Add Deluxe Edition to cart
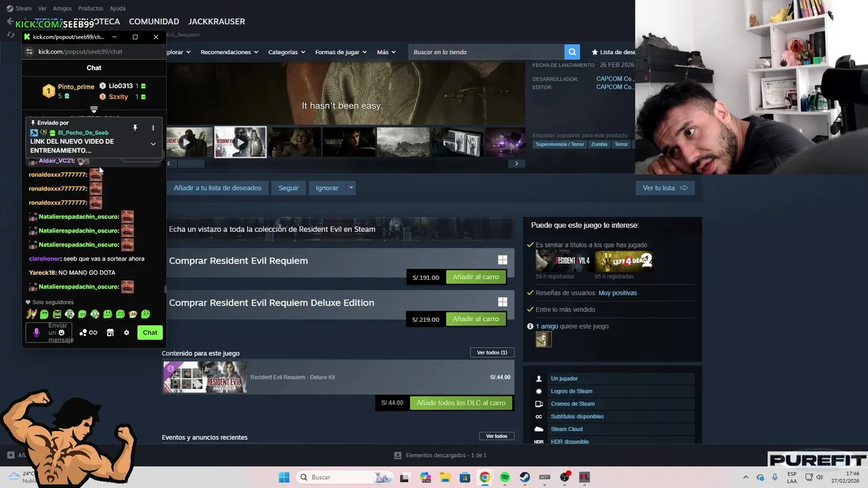The height and width of the screenshot is (488, 868). pos(476,319)
